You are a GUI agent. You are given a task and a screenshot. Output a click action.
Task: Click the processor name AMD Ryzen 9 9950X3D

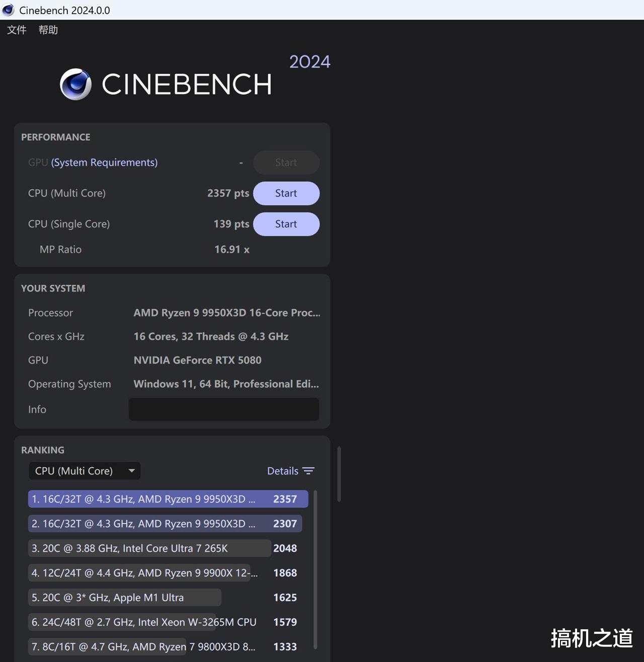click(227, 313)
